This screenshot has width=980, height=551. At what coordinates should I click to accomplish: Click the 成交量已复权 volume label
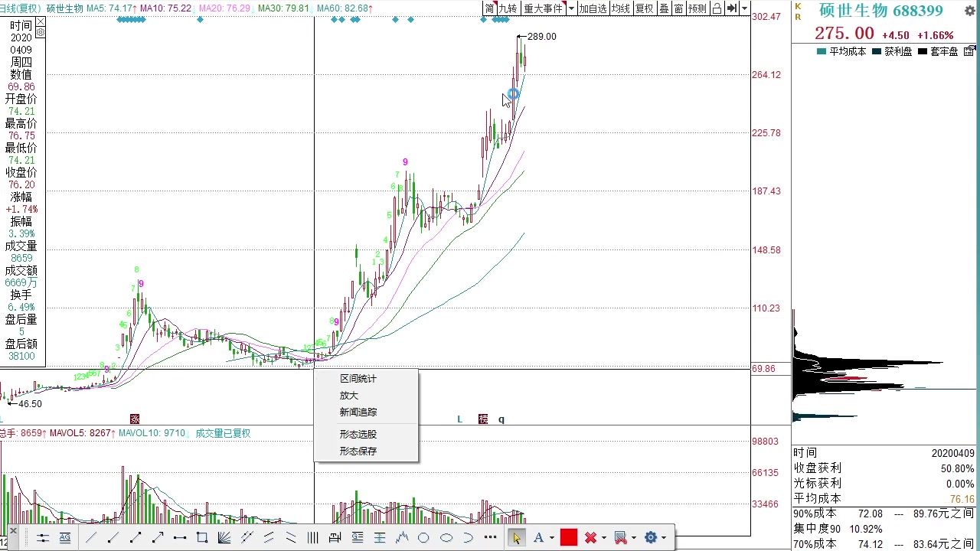223,433
